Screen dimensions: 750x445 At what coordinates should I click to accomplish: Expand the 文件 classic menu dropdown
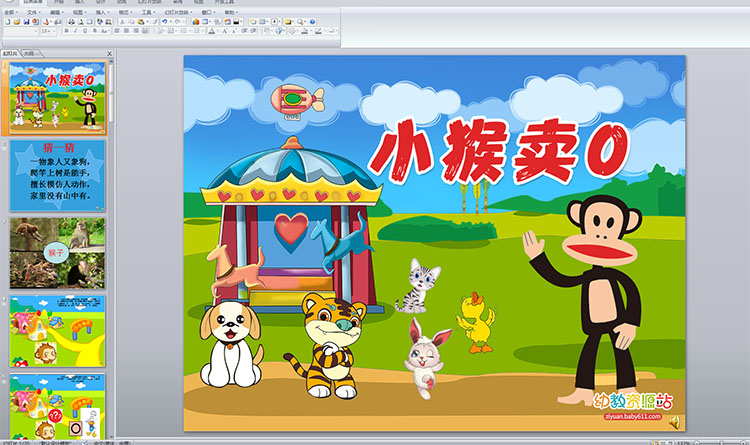33,12
